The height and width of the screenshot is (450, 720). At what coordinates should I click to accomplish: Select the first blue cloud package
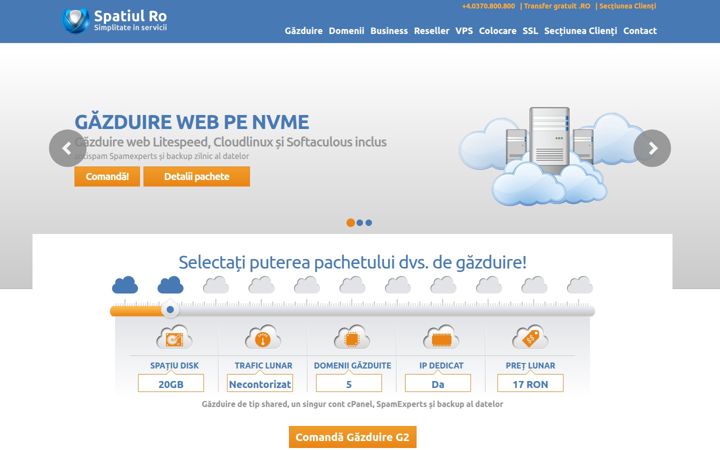click(125, 285)
